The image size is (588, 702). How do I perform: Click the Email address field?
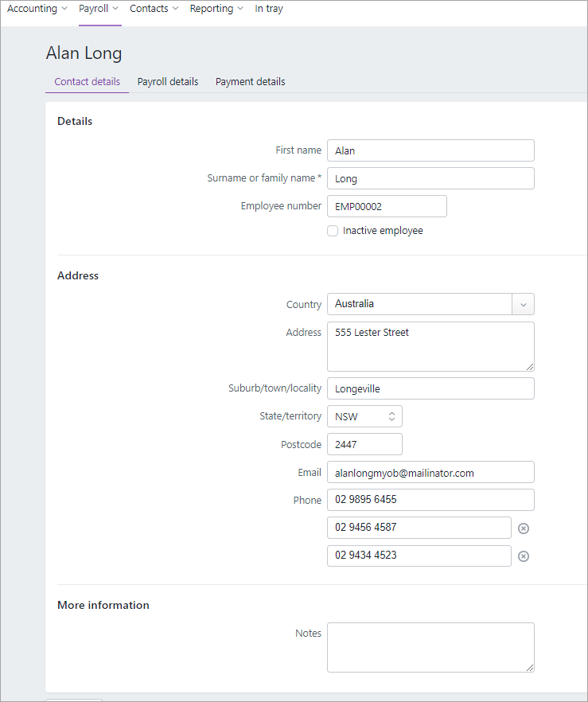[x=430, y=472]
